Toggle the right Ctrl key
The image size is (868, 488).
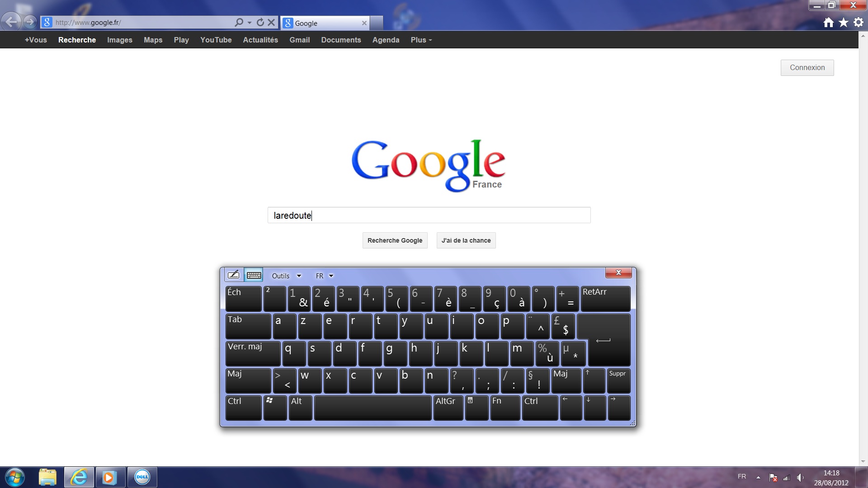(540, 408)
